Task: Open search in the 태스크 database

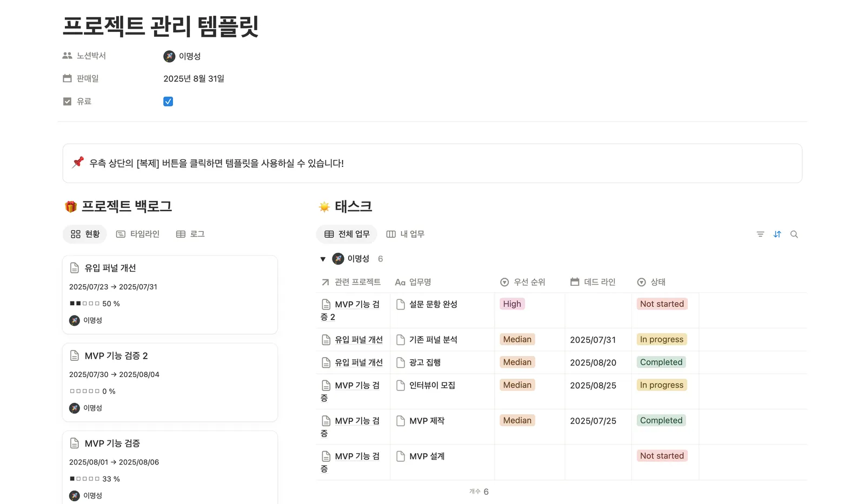Action: point(794,234)
